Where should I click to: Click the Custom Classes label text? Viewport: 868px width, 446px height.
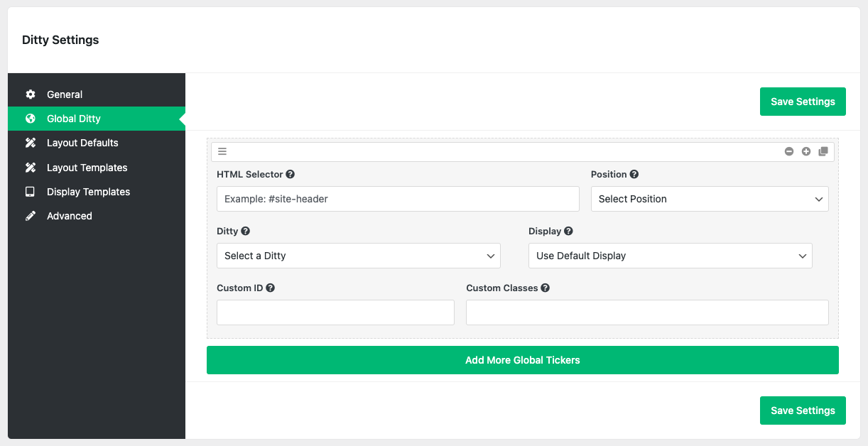[502, 288]
